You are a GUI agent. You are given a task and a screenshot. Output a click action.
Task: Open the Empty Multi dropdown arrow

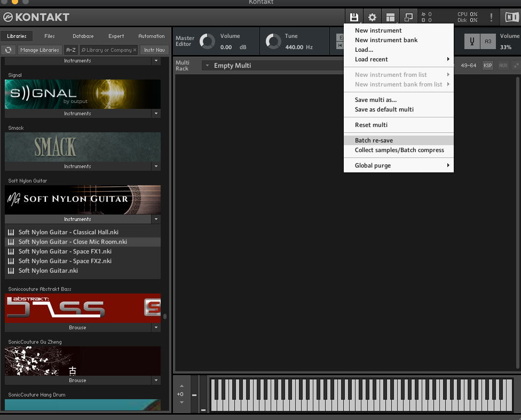207,66
